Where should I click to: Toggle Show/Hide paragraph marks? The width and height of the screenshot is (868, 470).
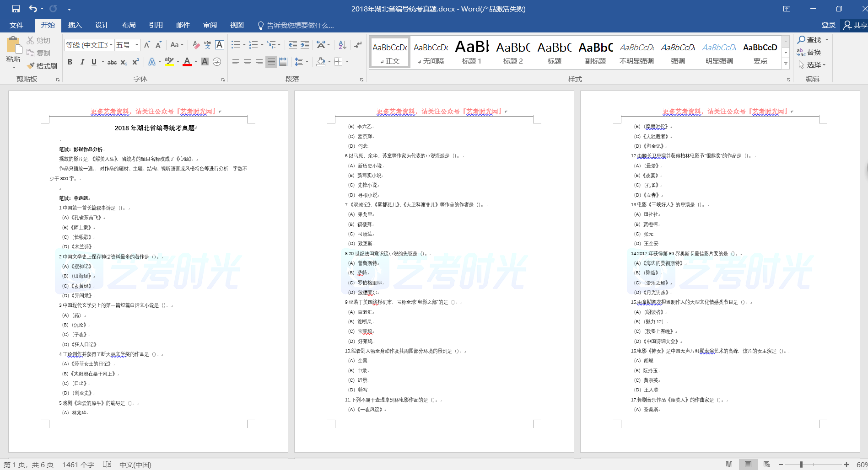(x=358, y=45)
